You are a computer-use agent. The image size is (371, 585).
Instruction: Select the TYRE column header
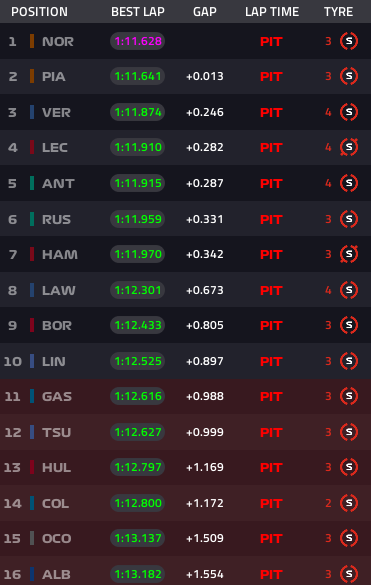pyautogui.click(x=339, y=12)
